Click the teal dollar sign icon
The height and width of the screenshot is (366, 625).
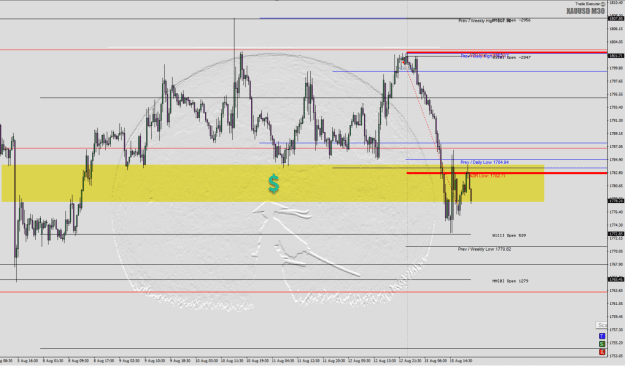273,184
